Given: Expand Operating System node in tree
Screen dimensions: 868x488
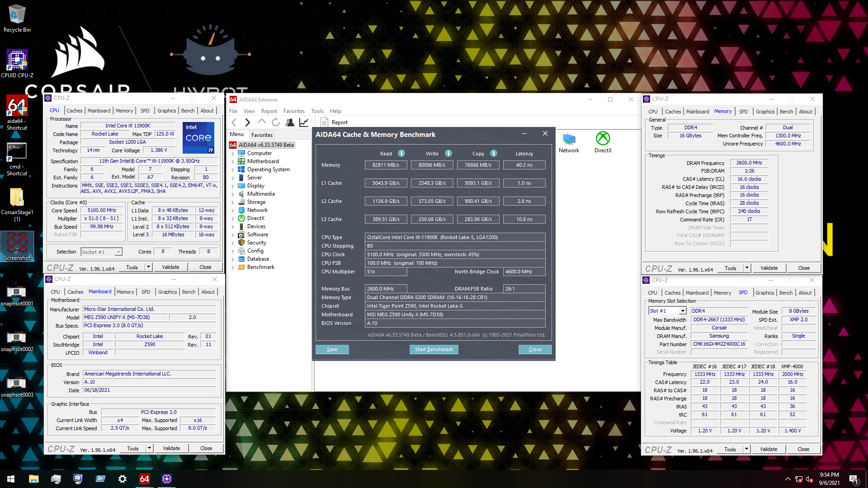Looking at the screenshot, I should tap(233, 169).
